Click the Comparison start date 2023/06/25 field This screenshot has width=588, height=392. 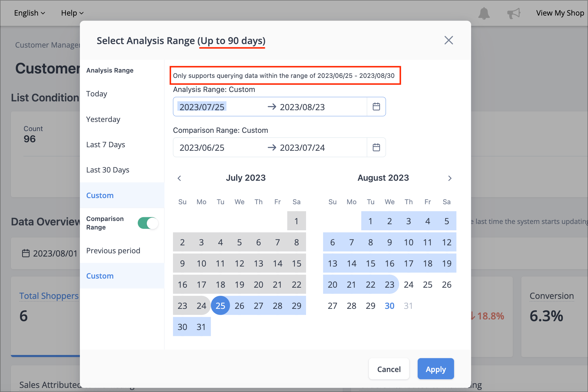(202, 148)
